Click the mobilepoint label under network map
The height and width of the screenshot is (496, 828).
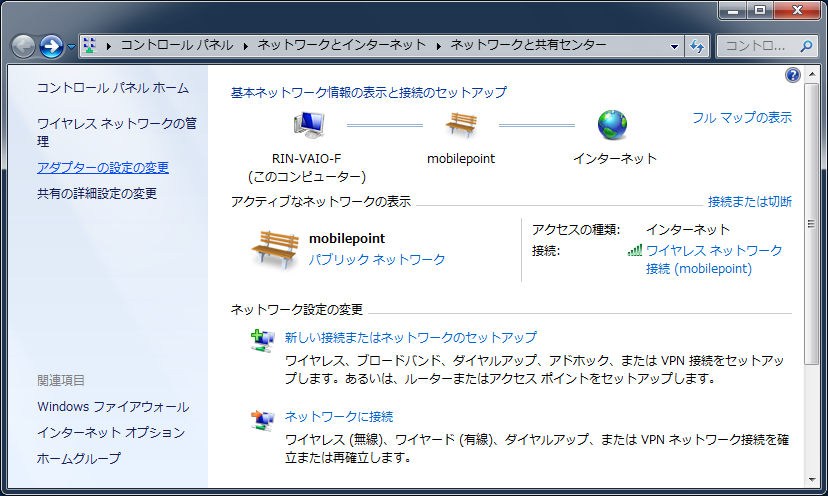coord(461,158)
